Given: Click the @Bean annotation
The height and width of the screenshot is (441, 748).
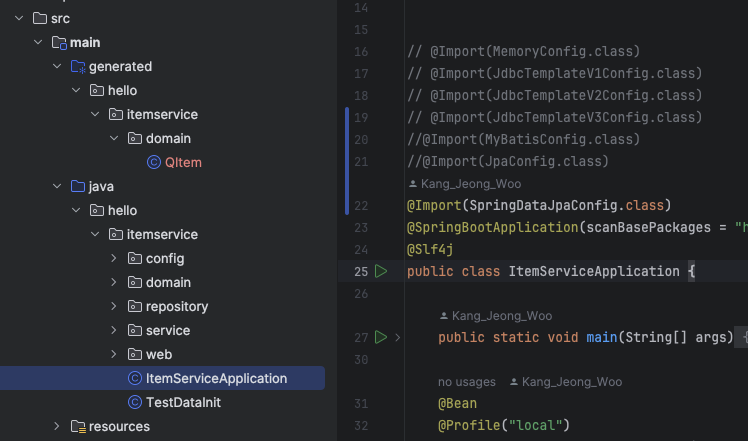Looking at the screenshot, I should (x=457, y=403).
